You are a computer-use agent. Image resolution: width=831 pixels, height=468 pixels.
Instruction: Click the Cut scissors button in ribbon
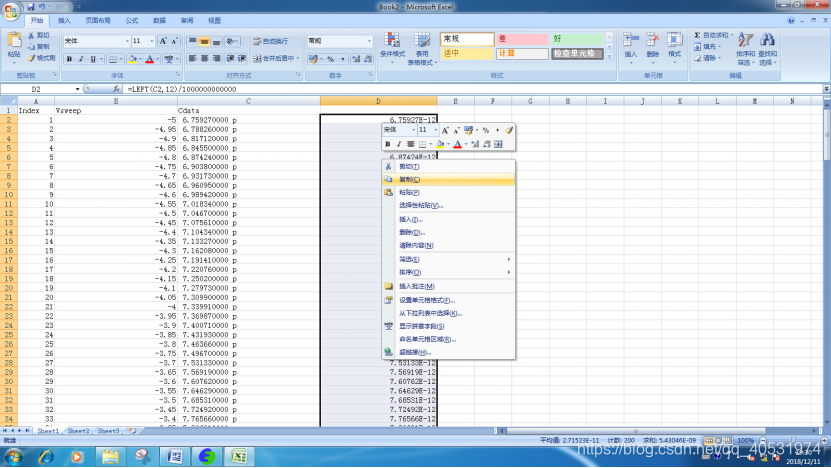(x=39, y=35)
